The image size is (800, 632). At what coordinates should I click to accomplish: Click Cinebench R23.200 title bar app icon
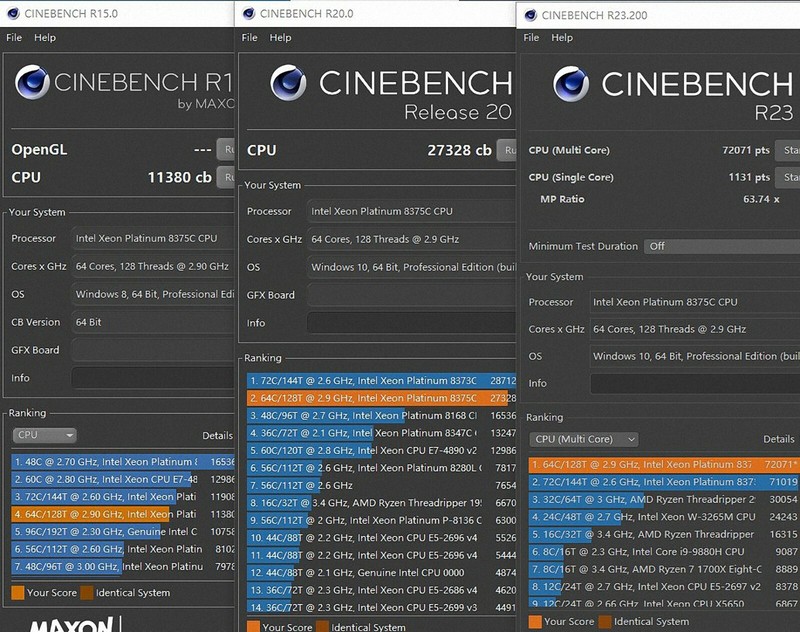coord(531,15)
